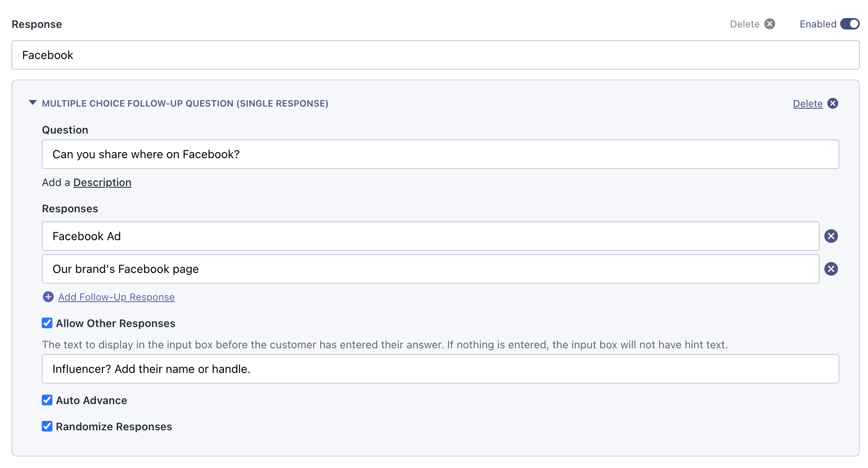The image size is (868, 468).
Task: Remove the brand's Facebook page response
Action: [831, 269]
